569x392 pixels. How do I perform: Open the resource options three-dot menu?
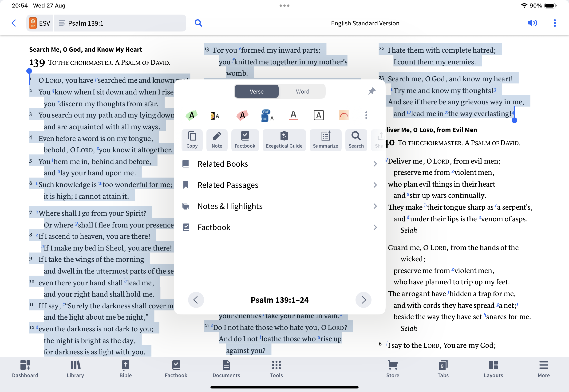555,23
